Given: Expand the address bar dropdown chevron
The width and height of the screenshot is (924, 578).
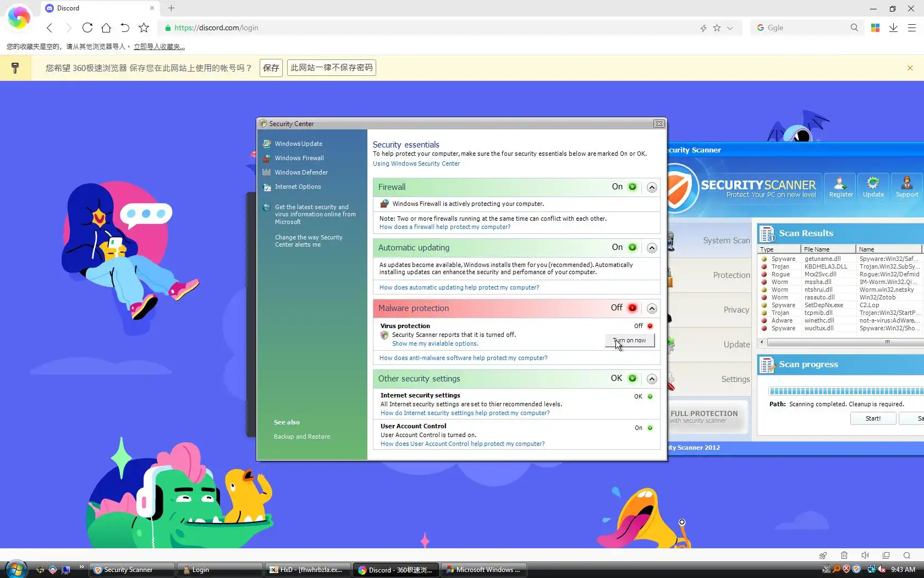Looking at the screenshot, I should [x=730, y=28].
